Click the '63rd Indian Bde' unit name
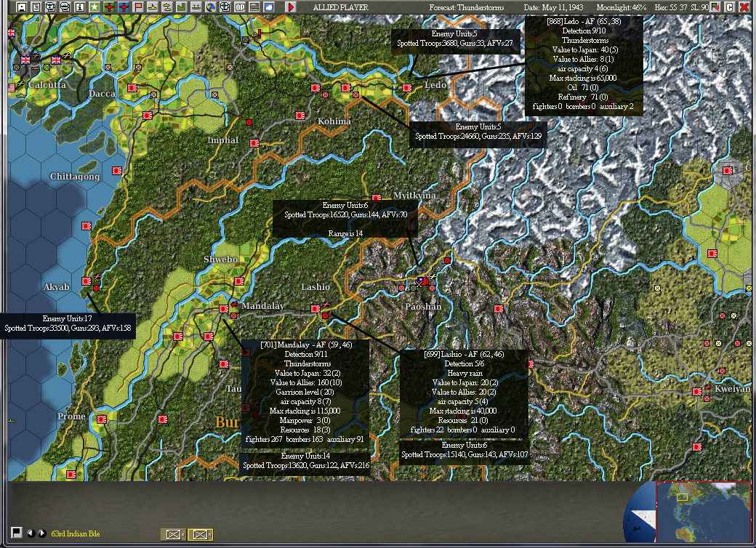Viewport: 756px width, 548px height. pyautogui.click(x=76, y=533)
